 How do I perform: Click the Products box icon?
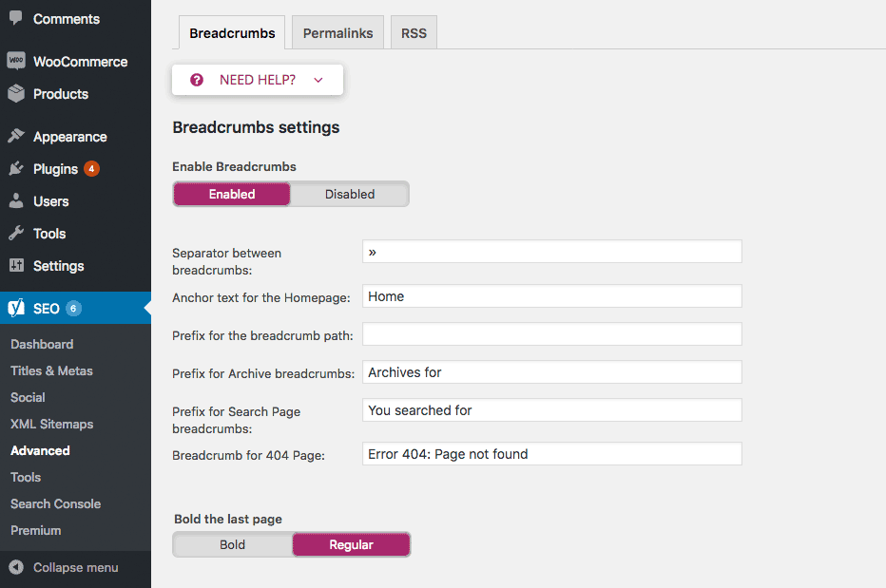click(x=16, y=94)
